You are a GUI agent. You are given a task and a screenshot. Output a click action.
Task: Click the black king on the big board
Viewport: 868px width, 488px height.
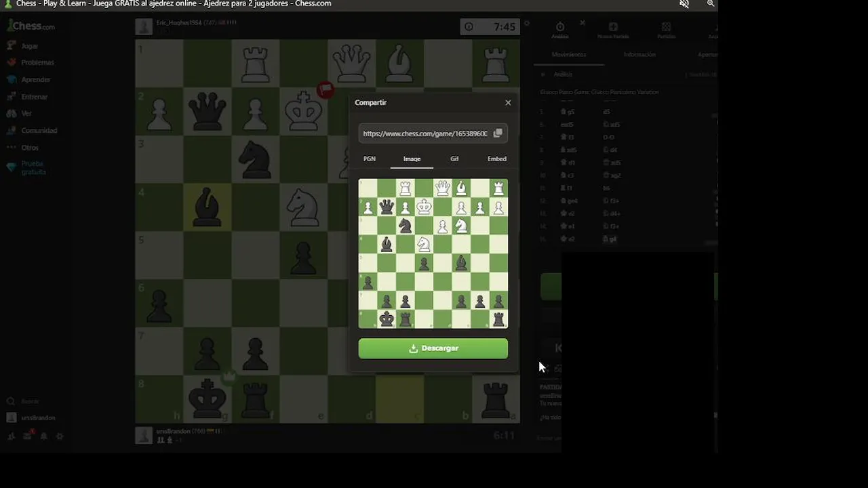(207, 400)
